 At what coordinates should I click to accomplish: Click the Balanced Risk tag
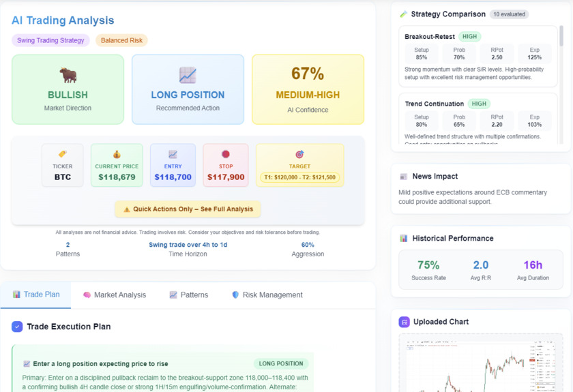click(121, 40)
